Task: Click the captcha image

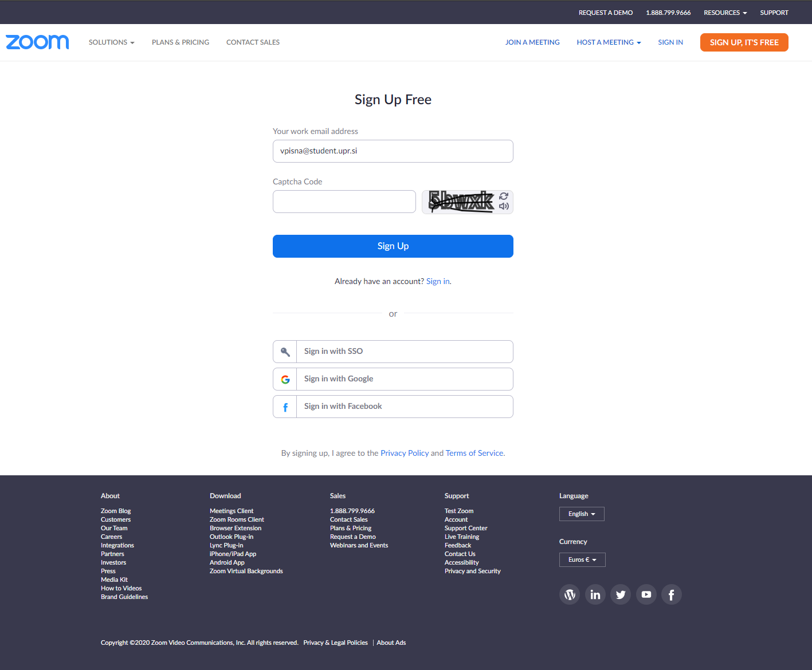Action: tap(461, 202)
